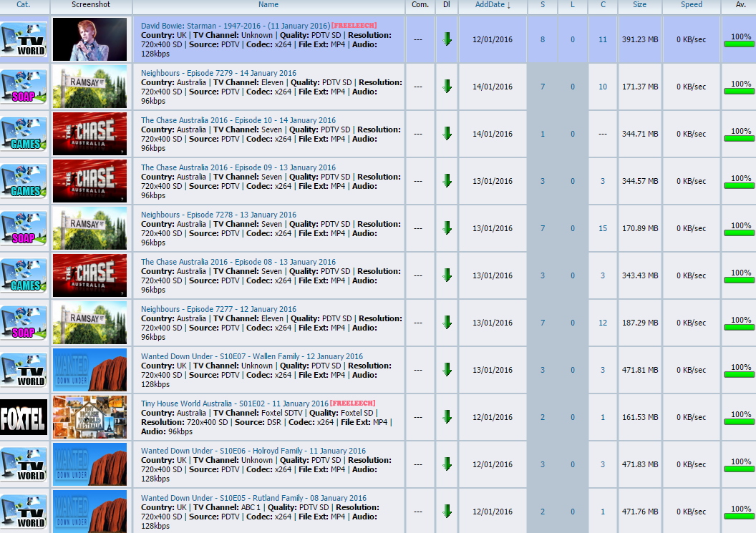Open Neighbours - Episode 7277 torrent link

tap(218, 309)
